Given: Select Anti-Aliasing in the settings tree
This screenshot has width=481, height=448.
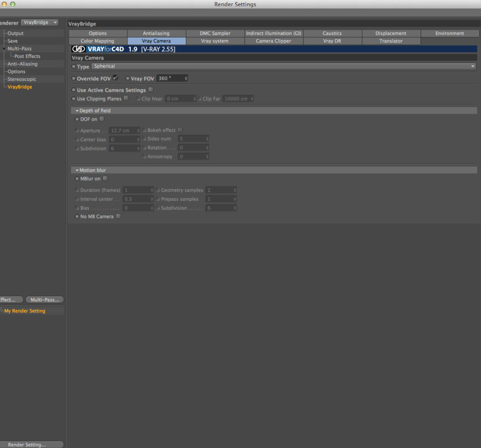Looking at the screenshot, I should coord(23,64).
